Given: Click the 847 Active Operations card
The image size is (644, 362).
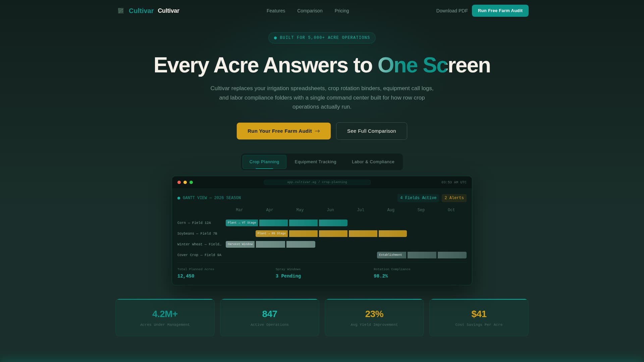Looking at the screenshot, I should [270, 317].
